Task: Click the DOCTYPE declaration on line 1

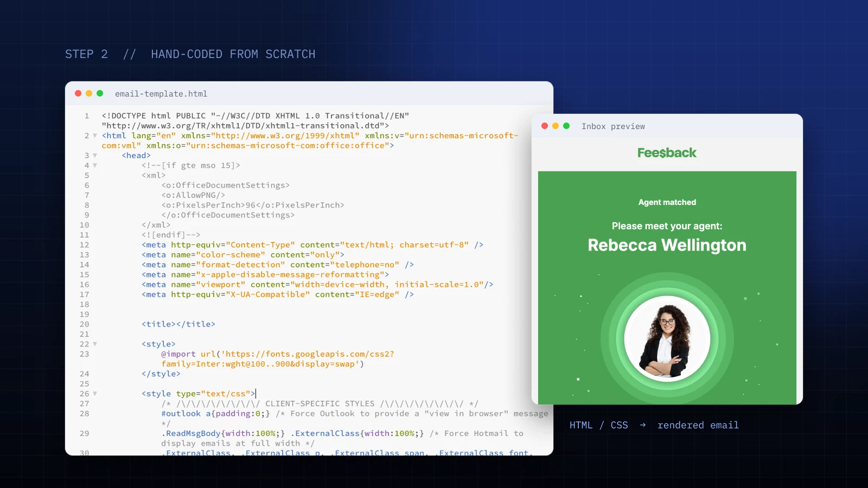Action: (x=256, y=120)
